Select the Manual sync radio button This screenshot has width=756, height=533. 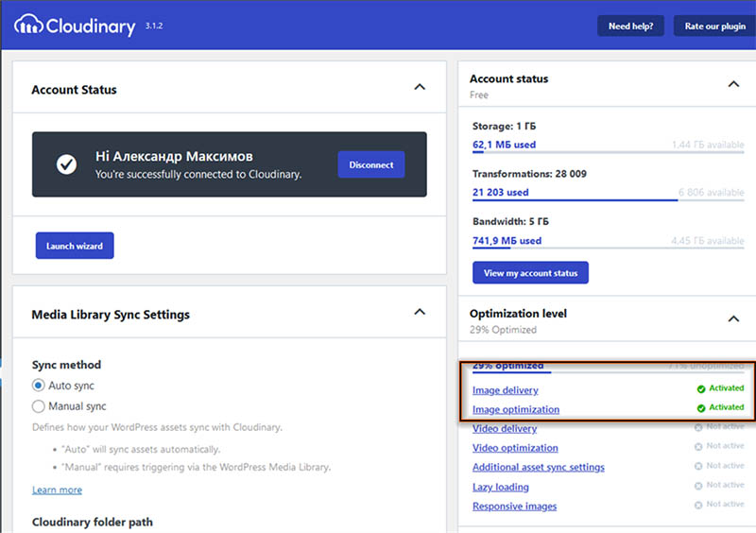coord(38,406)
